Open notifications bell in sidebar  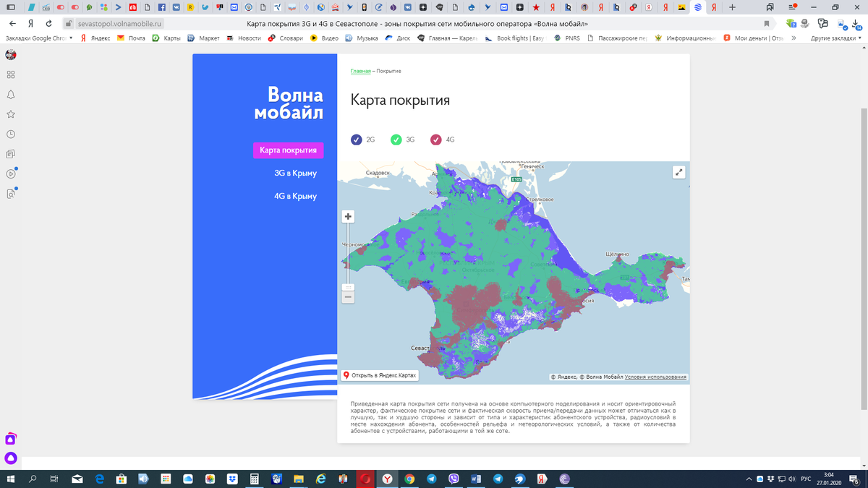pyautogui.click(x=11, y=95)
